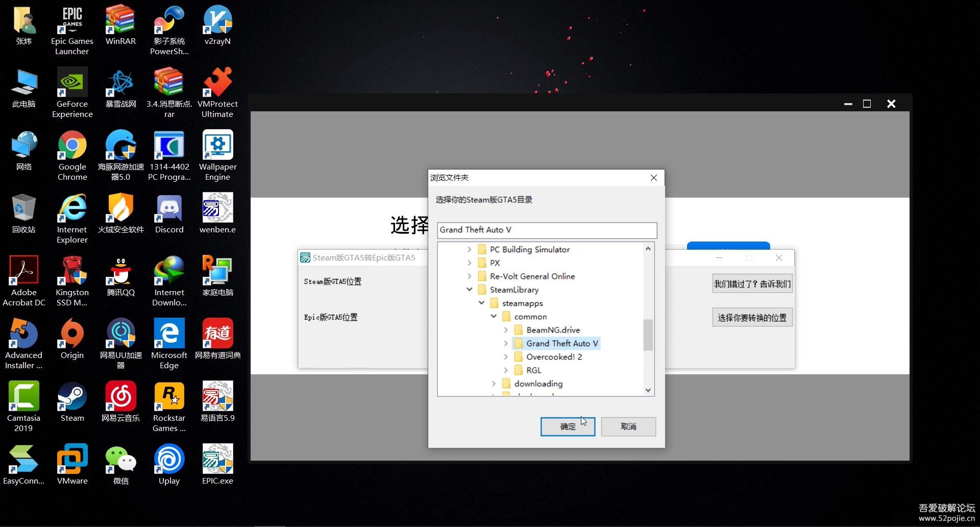Select the Overcooked! 2 folder row

548,357
